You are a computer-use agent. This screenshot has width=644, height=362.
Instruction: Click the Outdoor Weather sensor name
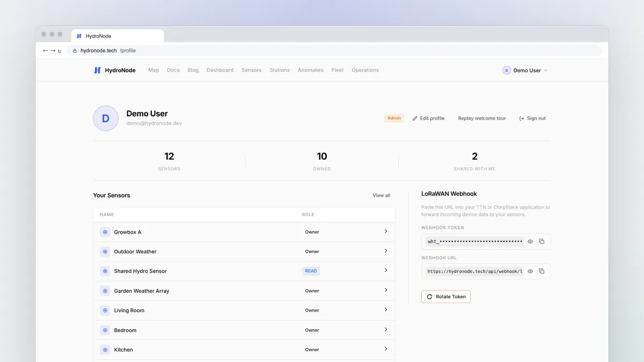135,252
